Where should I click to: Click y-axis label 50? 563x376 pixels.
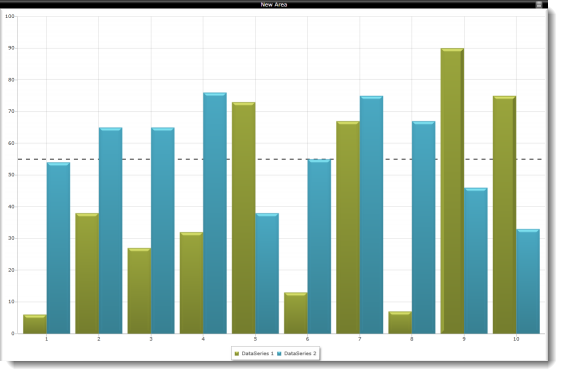tap(11, 175)
